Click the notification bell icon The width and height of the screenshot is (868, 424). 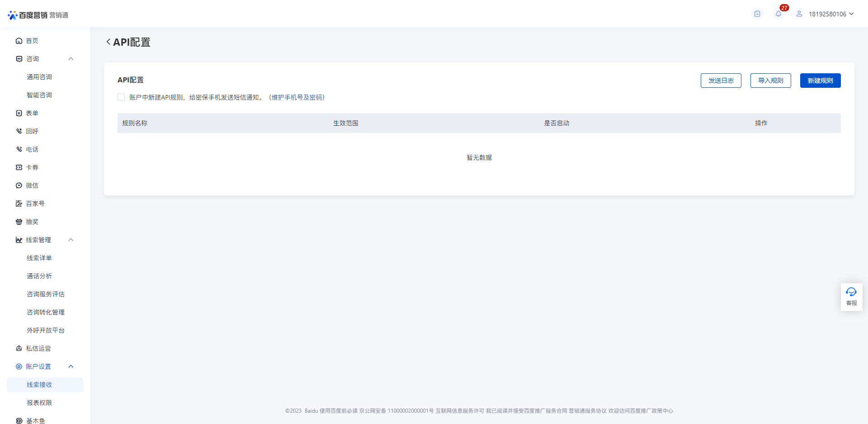(x=778, y=14)
